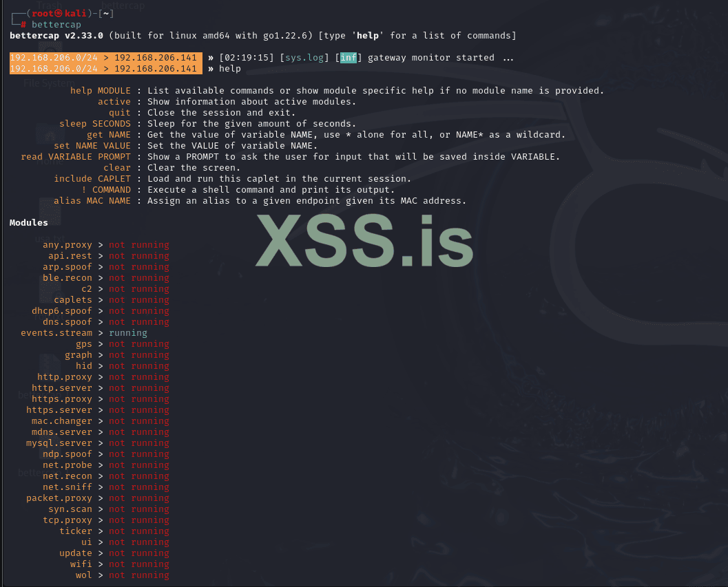The height and width of the screenshot is (587, 728).
Task: Click the 'https.proxy' module name
Action: (62, 399)
